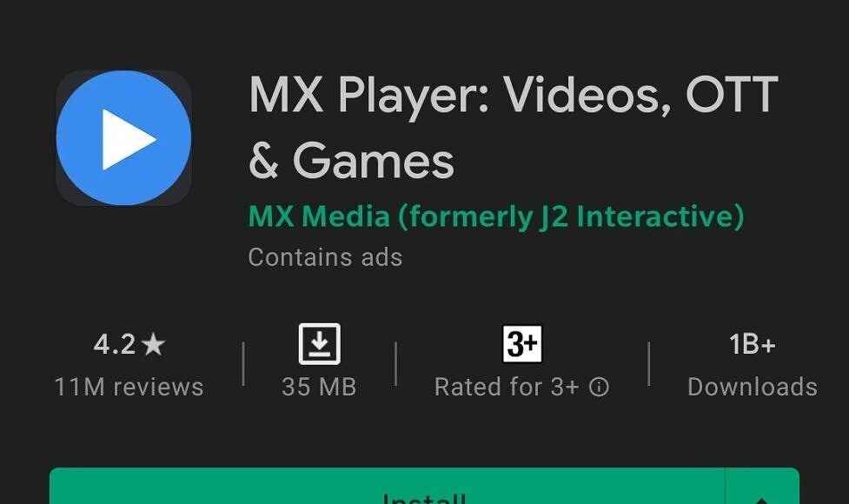The width and height of the screenshot is (849, 504).
Task: Select the 4.2 rating number
Action: (x=114, y=344)
